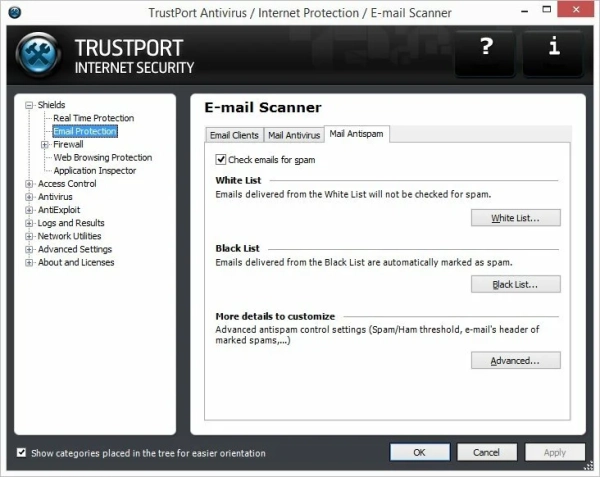Screen dimensions: 600x477
Task: Select Advanced Settings label in tree
Action: click(75, 249)
